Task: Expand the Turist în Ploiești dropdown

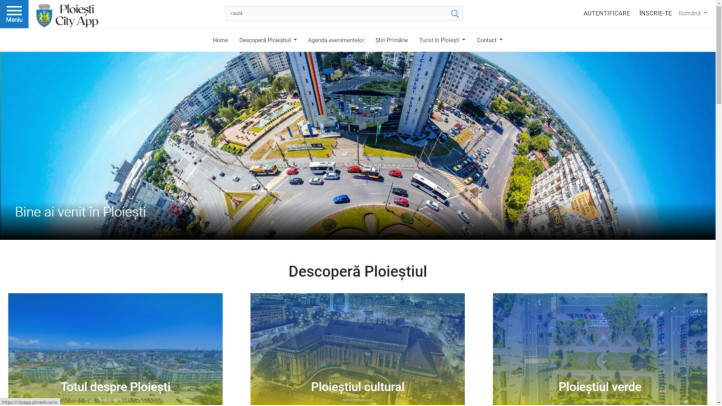Action: (442, 40)
